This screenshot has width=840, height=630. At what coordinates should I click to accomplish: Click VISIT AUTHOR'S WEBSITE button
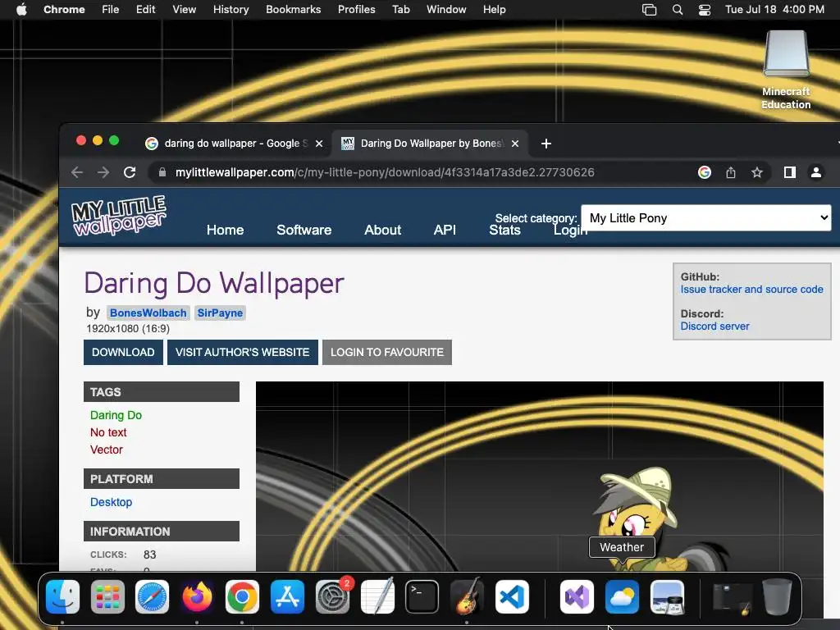242,352
